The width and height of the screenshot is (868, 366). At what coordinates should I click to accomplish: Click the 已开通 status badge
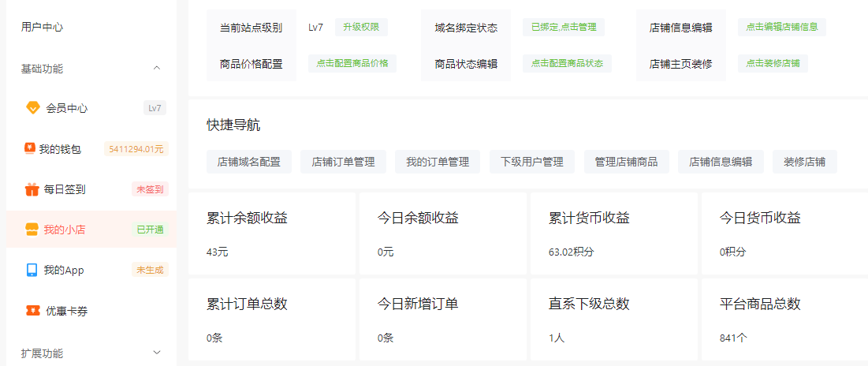coord(150,230)
